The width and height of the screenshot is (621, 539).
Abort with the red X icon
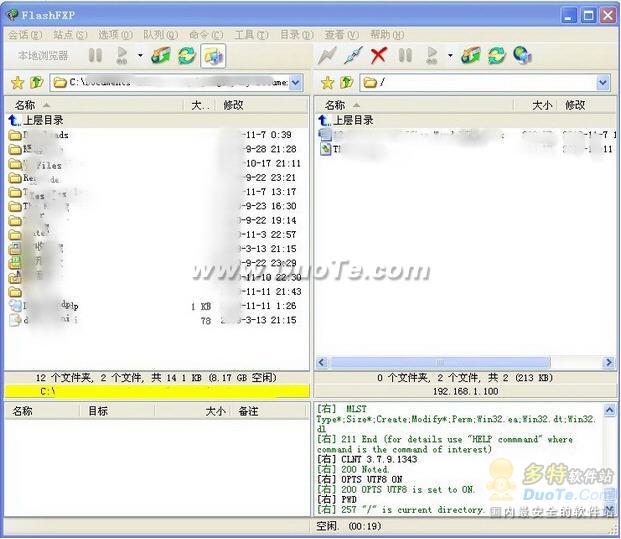379,55
